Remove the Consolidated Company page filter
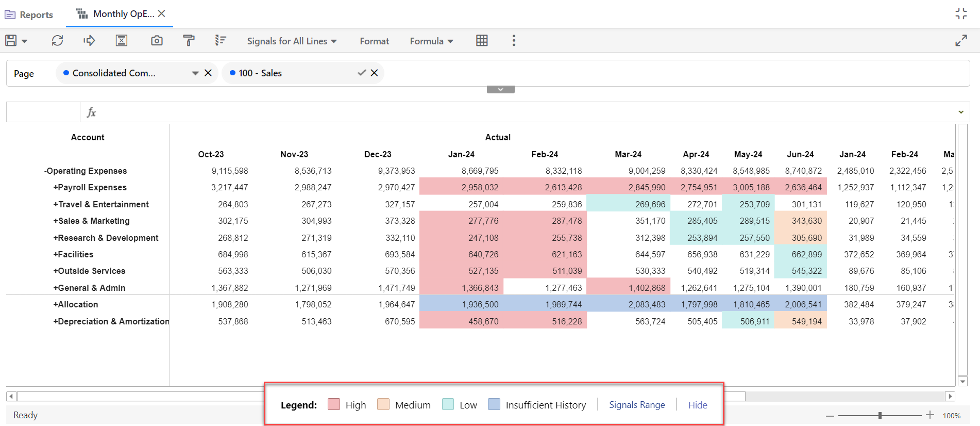This screenshot has height=426, width=980. (208, 73)
